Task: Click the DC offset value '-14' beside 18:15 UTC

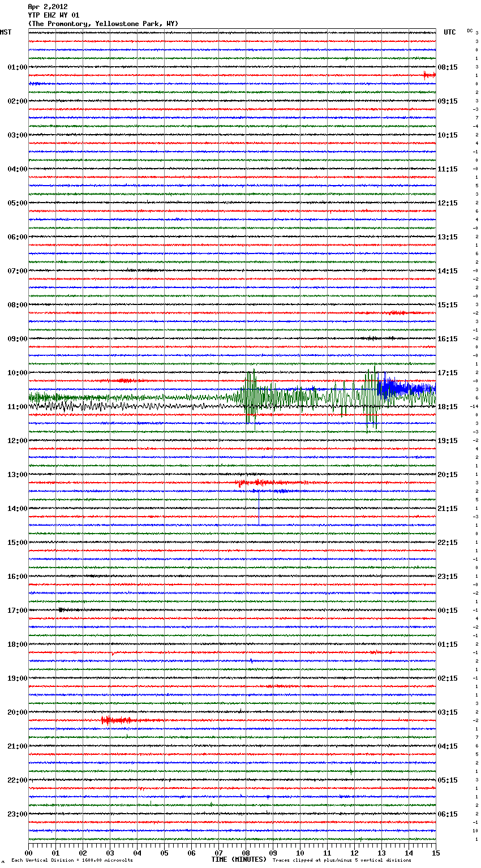Action: pos(474,407)
